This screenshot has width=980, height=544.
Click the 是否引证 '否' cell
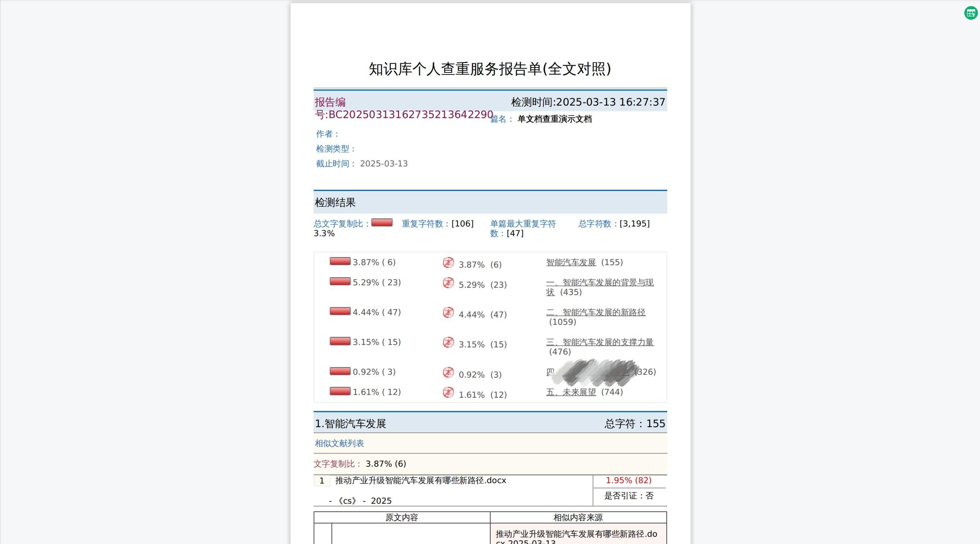point(629,496)
